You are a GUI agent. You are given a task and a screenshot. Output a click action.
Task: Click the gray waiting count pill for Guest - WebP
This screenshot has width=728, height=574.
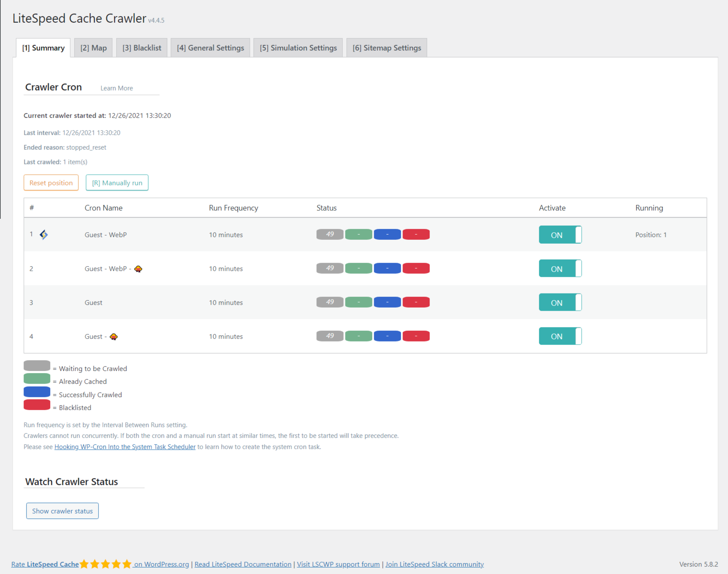[x=329, y=234]
